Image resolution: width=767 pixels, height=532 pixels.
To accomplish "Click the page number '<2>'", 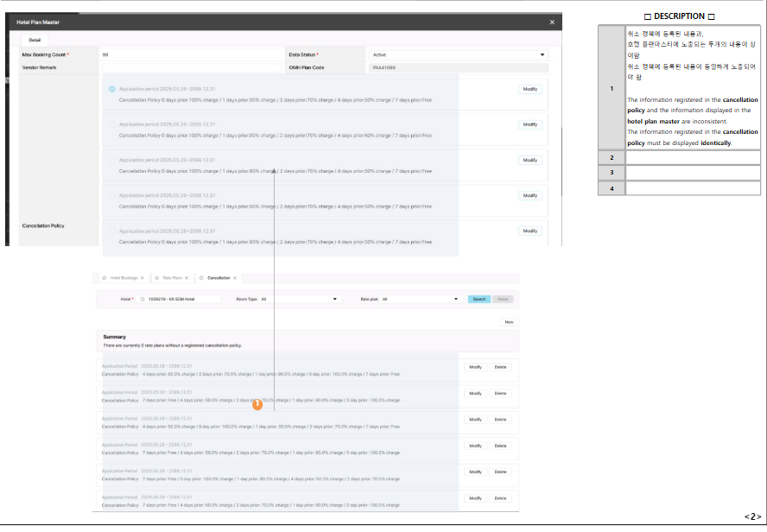I will click(753, 516).
